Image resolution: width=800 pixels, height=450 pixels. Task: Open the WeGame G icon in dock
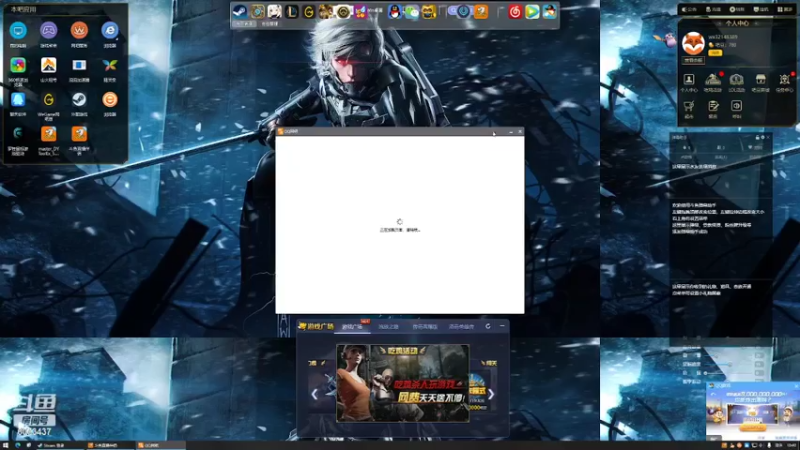point(309,11)
